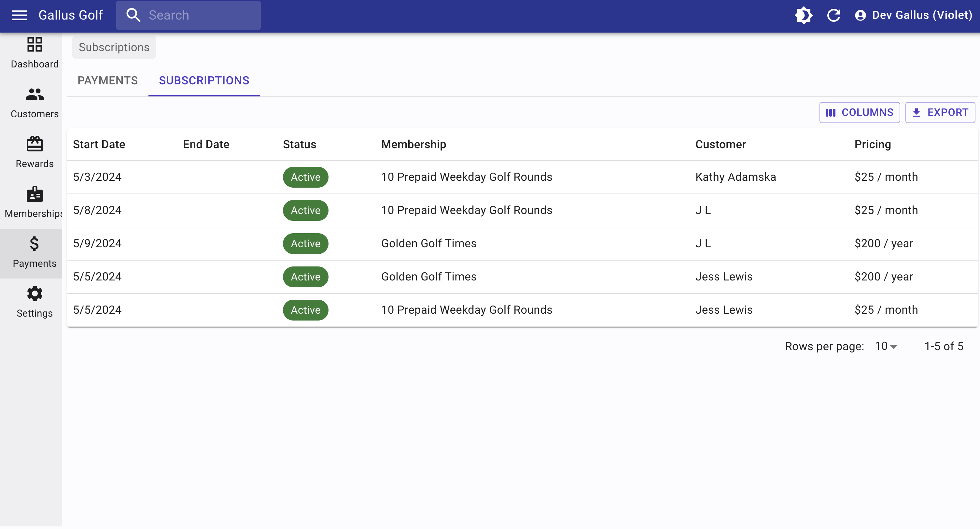Open the COLUMNS selector button
This screenshot has width=980, height=529.
[860, 113]
